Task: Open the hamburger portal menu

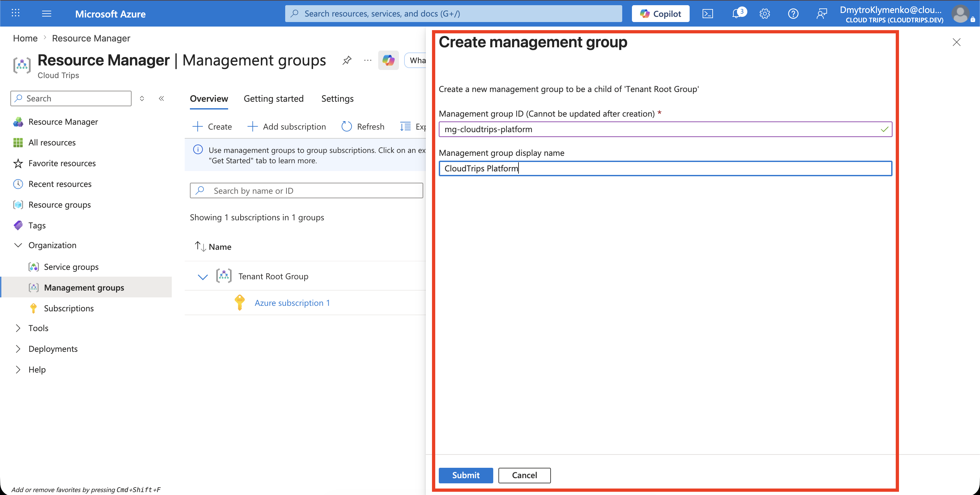Action: tap(46, 14)
